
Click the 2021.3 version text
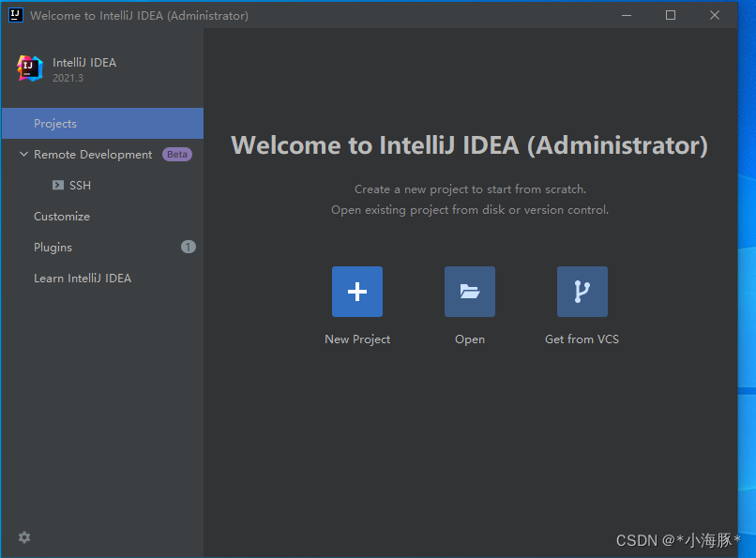(68, 78)
